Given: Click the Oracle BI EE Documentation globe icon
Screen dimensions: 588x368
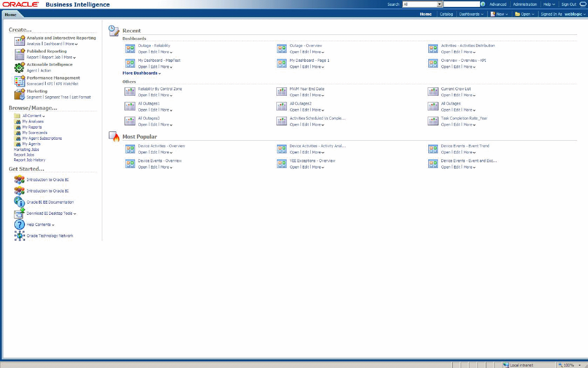Looking at the screenshot, I should point(20,202).
